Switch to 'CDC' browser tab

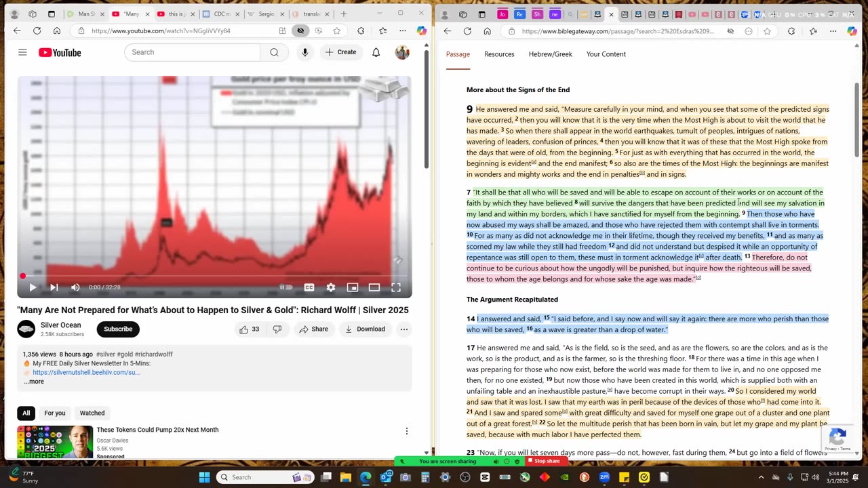click(222, 14)
